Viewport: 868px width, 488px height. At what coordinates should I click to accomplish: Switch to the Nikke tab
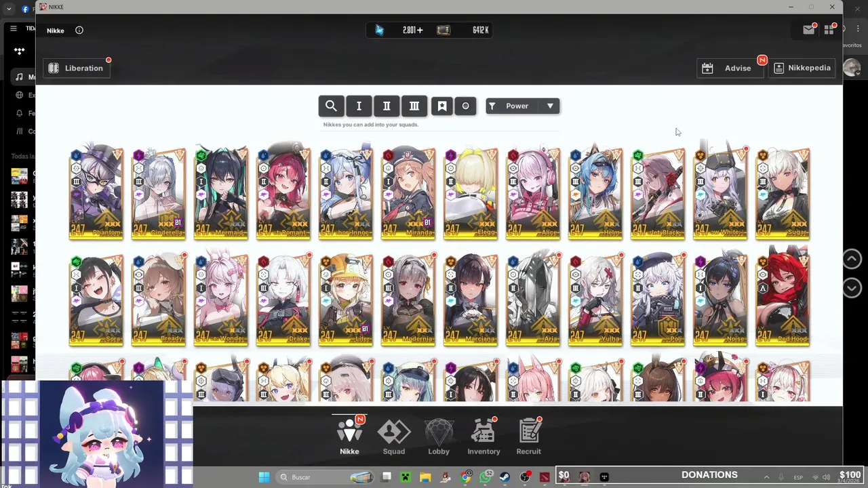pos(349,435)
